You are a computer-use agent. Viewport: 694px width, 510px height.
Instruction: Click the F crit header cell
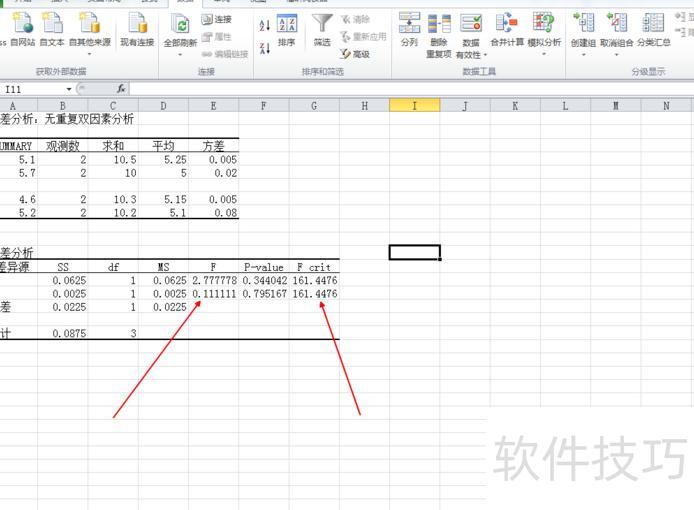pos(314,267)
